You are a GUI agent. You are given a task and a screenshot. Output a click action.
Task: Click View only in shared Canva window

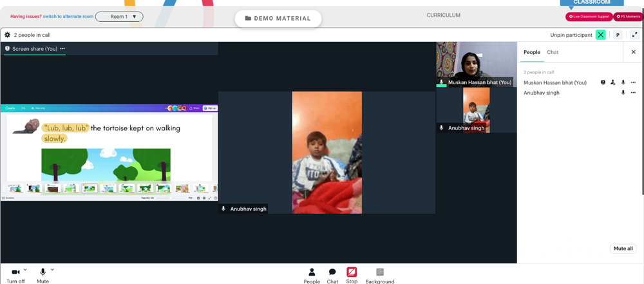(39, 108)
